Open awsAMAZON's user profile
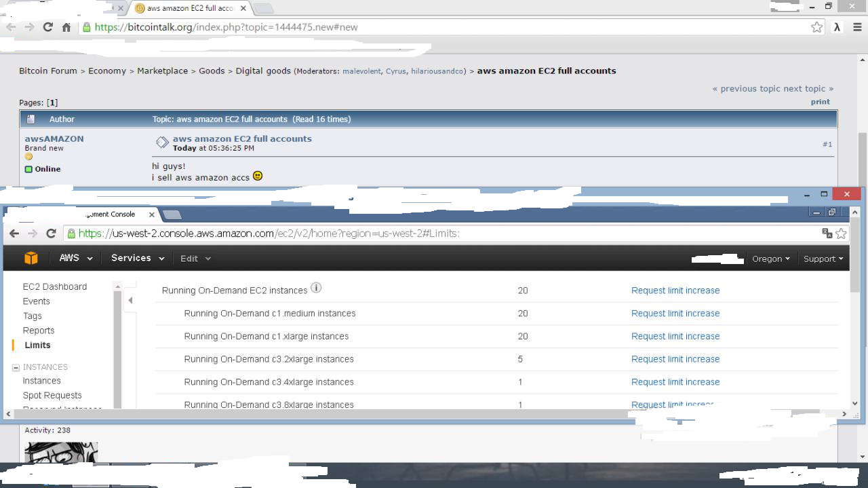This screenshot has height=488, width=868. [x=54, y=138]
